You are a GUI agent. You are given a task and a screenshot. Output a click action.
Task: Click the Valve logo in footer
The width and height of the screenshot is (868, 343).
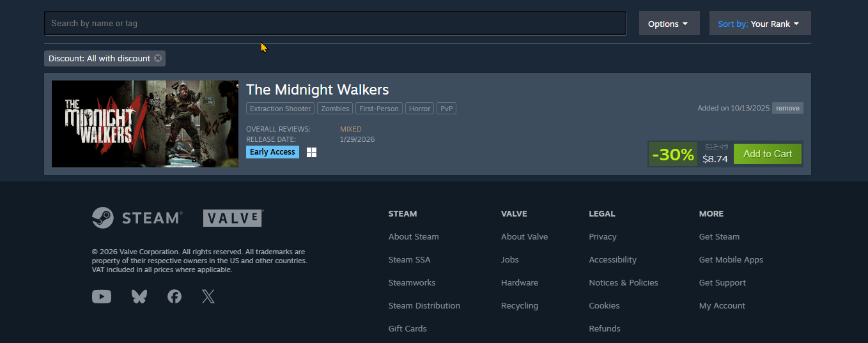pyautogui.click(x=233, y=218)
